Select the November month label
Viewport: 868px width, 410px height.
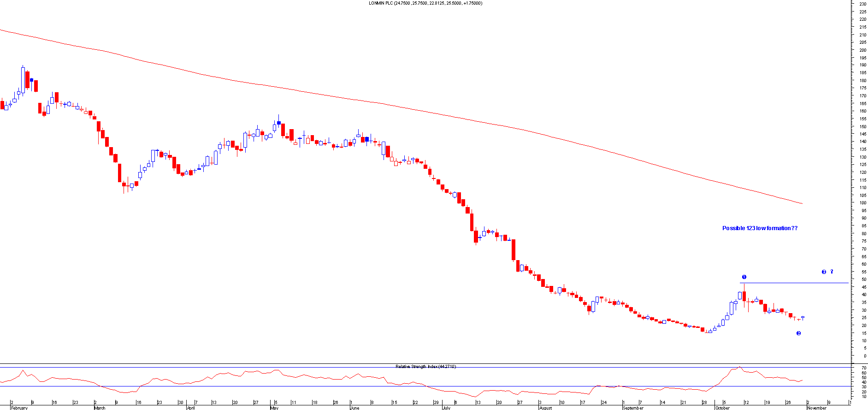(x=816, y=408)
